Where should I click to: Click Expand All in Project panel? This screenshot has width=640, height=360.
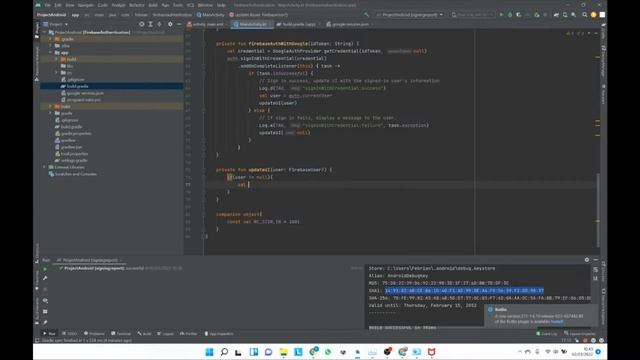tap(151, 24)
